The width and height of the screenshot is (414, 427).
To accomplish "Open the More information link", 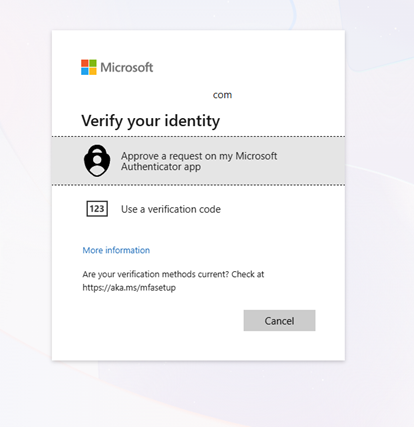I will pos(116,250).
